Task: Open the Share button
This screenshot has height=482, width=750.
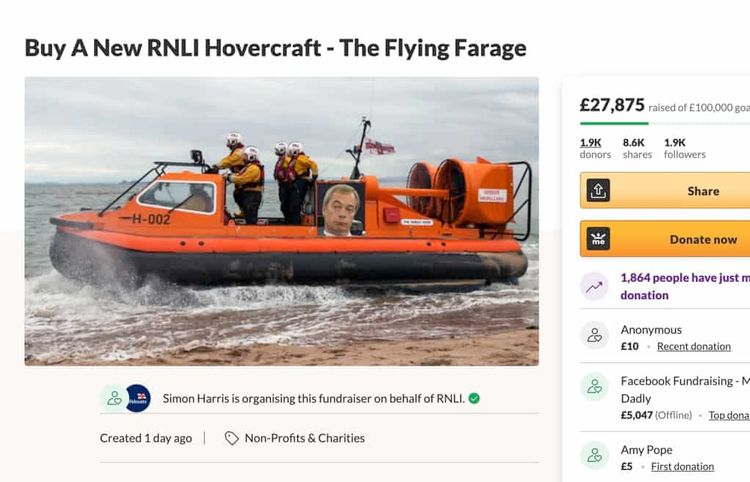Action: [x=665, y=191]
